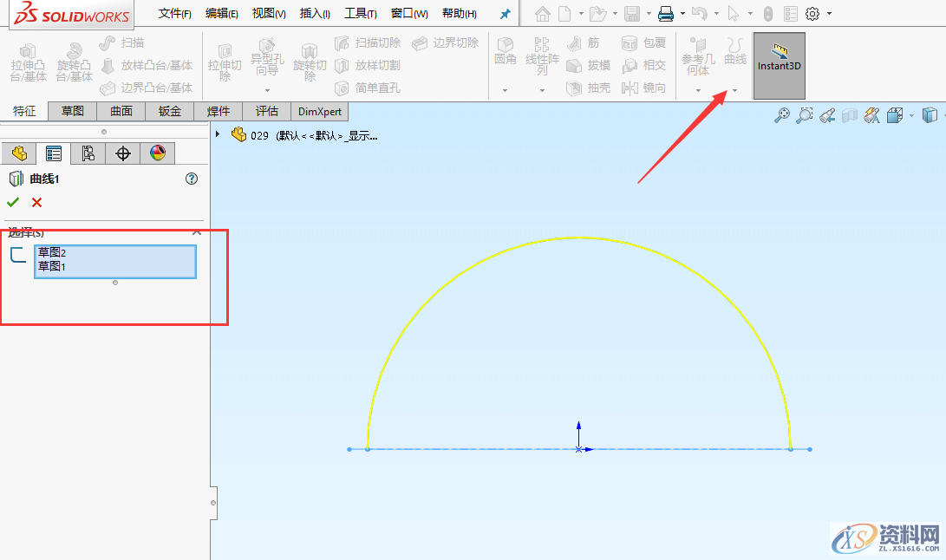The height and width of the screenshot is (560, 946).
Task: Open the DisplayManager color wheel tab
Action: [159, 153]
